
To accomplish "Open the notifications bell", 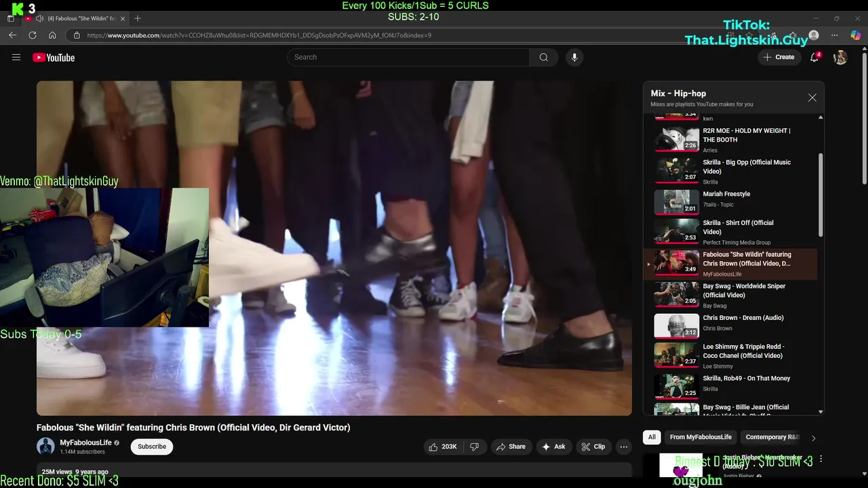I will coord(815,58).
